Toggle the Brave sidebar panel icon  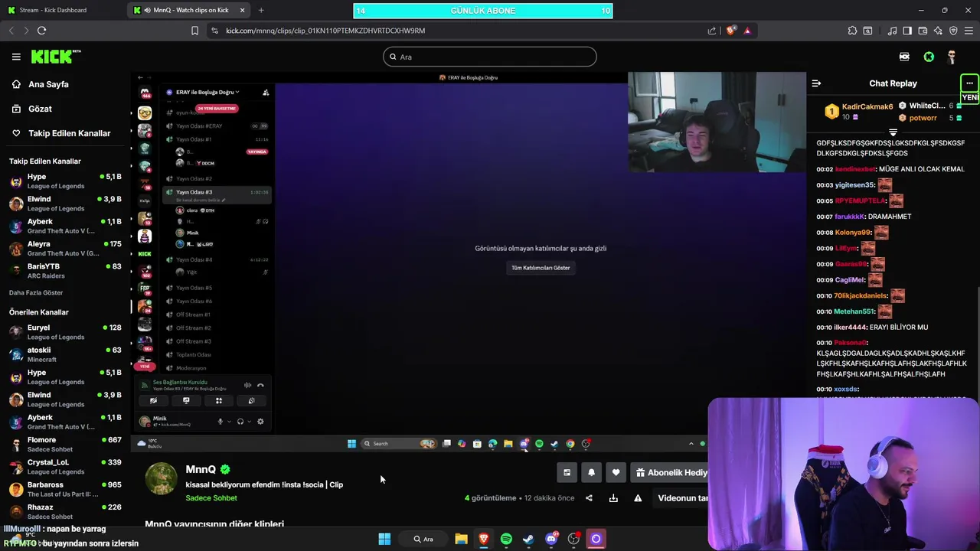[907, 31]
